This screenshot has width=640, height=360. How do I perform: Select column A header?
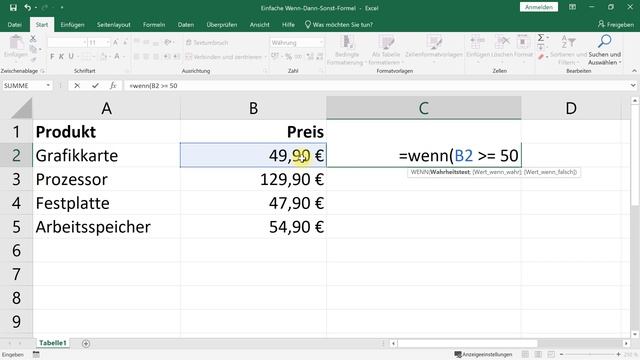coord(106,108)
